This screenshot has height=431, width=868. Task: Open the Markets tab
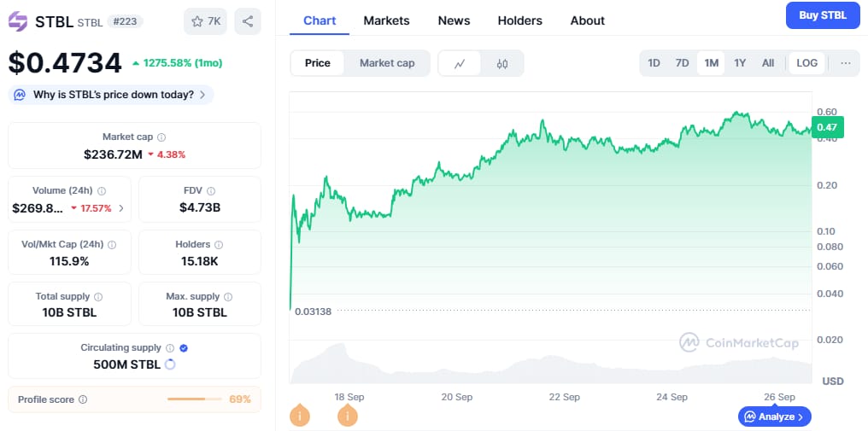(x=386, y=20)
